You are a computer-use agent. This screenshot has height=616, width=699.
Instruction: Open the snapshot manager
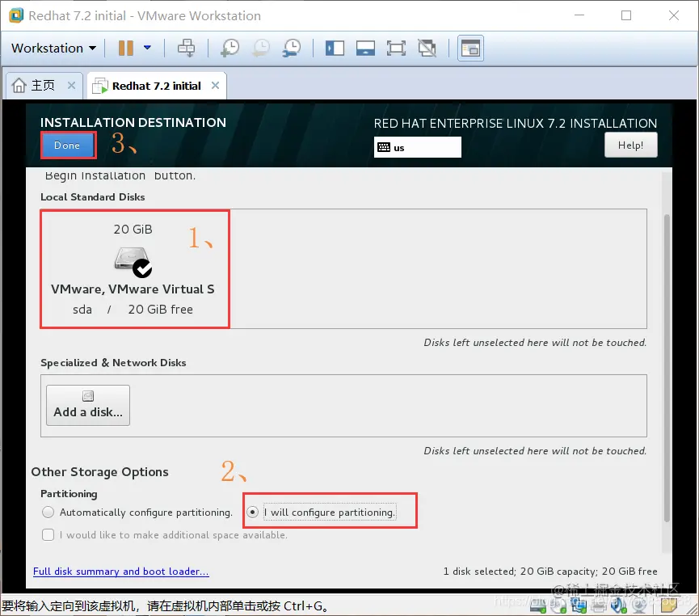click(292, 48)
